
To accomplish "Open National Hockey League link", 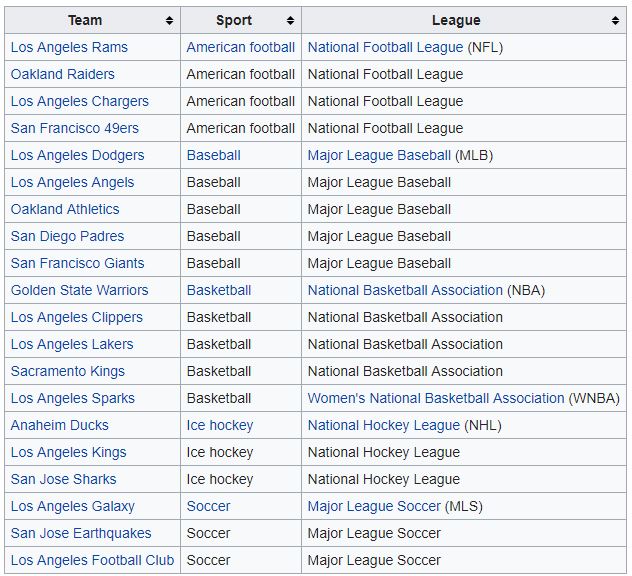I will 384,425.
